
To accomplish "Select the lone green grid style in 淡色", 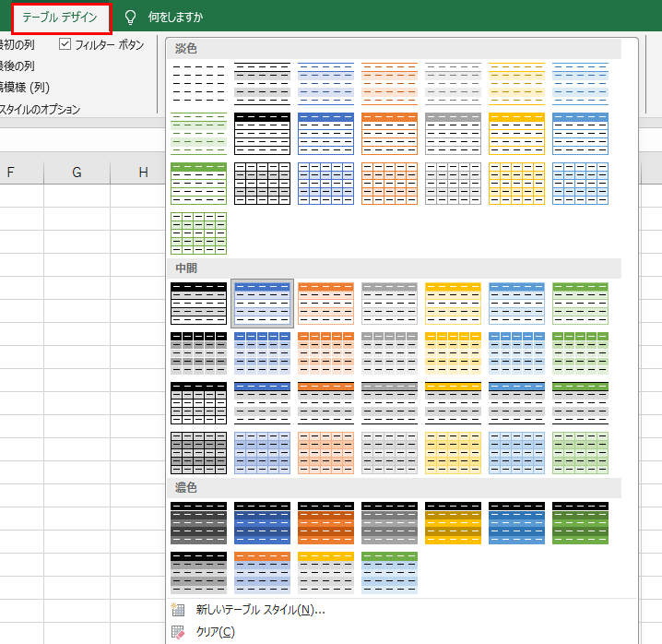I will point(198,233).
